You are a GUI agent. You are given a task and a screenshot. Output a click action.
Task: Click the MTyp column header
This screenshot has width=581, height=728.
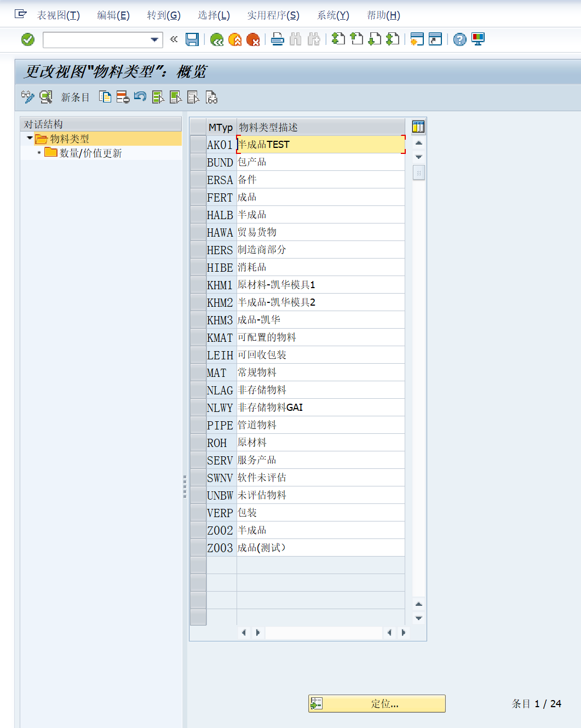pyautogui.click(x=221, y=127)
